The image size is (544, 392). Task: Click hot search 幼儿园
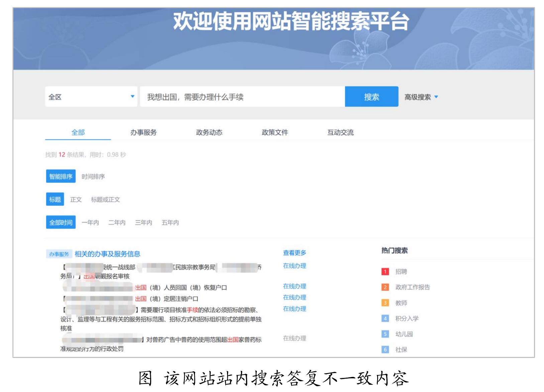point(404,334)
